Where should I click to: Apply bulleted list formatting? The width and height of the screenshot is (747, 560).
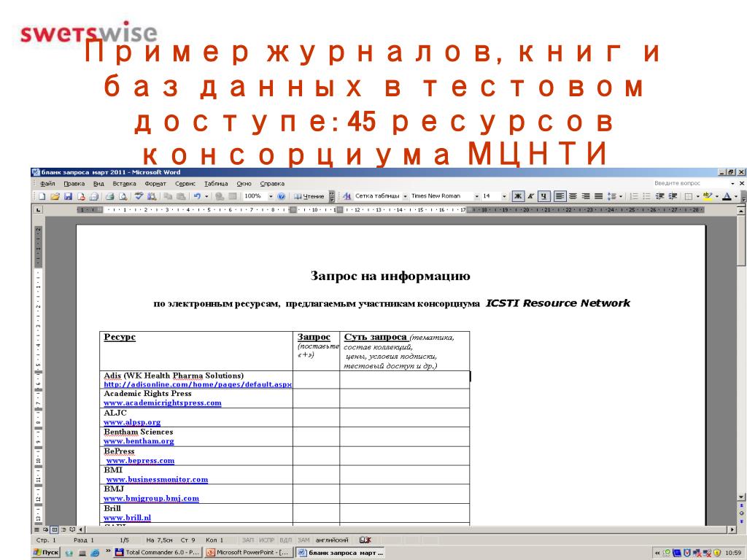click(x=646, y=196)
